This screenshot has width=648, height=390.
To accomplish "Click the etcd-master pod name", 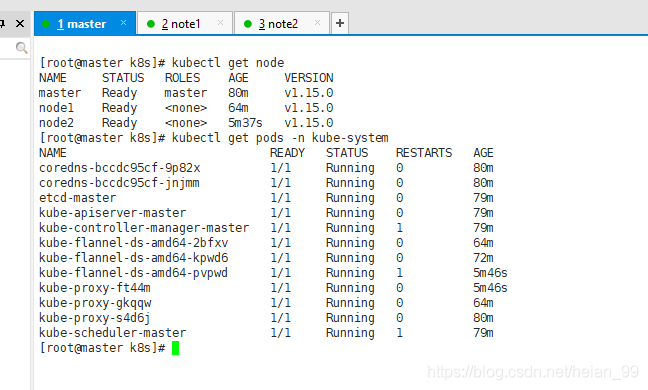I will (77, 198).
